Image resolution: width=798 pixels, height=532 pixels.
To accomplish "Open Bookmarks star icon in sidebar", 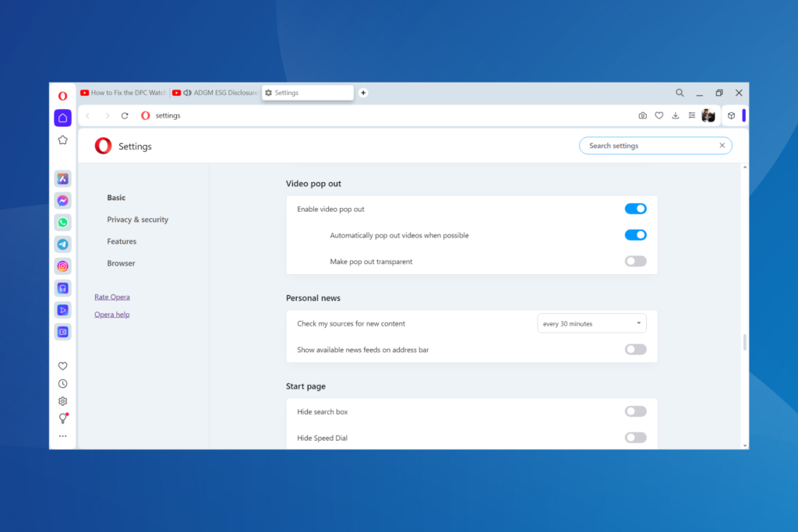I will [62, 140].
